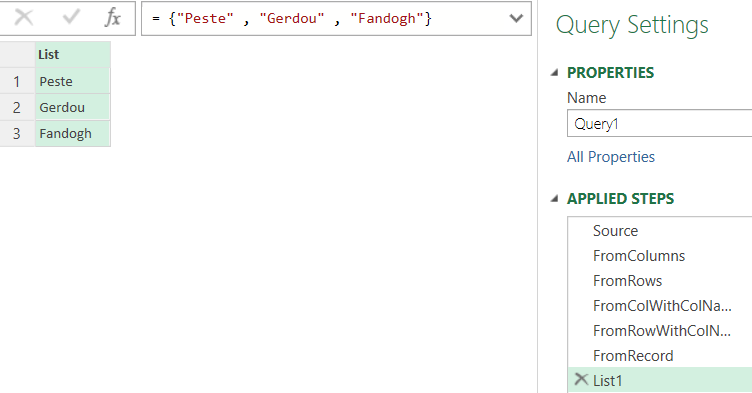
Task: Delete the List1 step using X icon
Action: pyautogui.click(x=581, y=380)
